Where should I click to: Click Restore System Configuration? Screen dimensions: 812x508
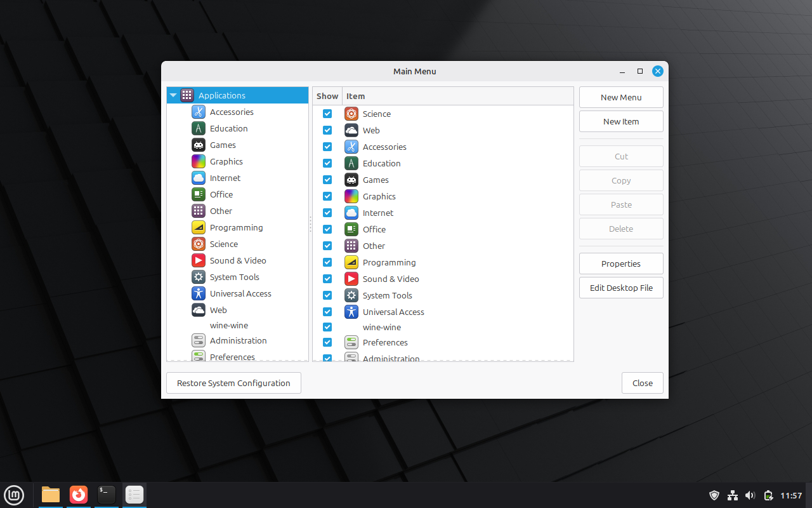point(233,383)
